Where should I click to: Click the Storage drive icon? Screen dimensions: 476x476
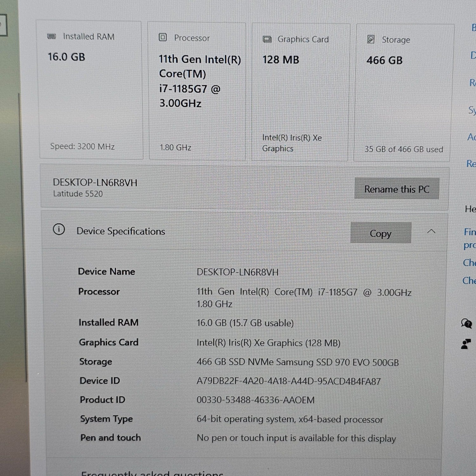click(x=371, y=39)
